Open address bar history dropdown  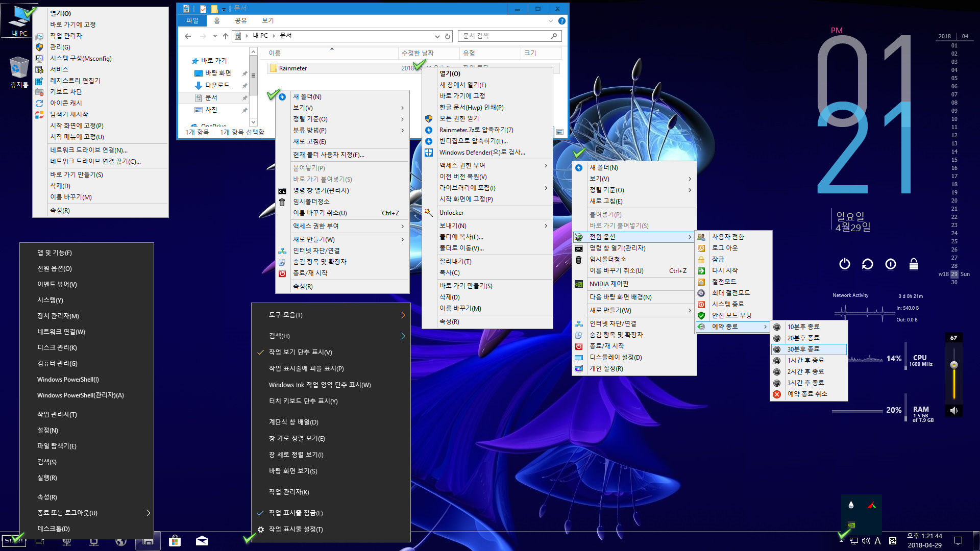(437, 36)
